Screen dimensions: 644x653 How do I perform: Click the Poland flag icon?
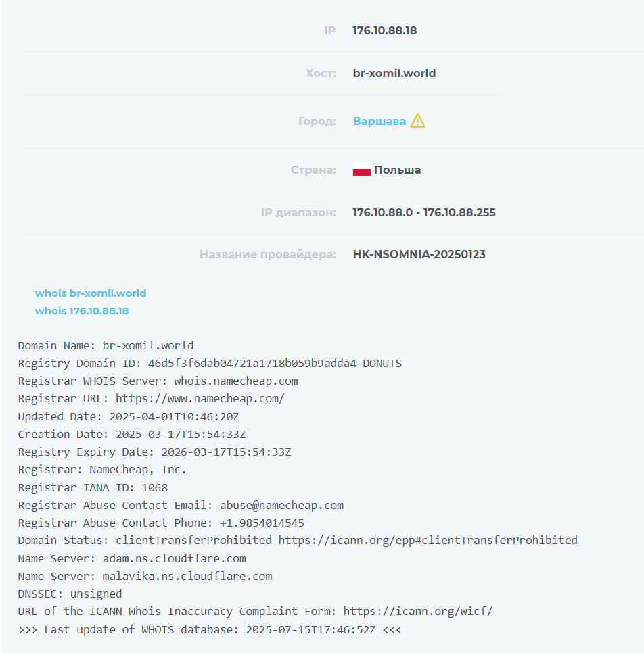coord(361,170)
